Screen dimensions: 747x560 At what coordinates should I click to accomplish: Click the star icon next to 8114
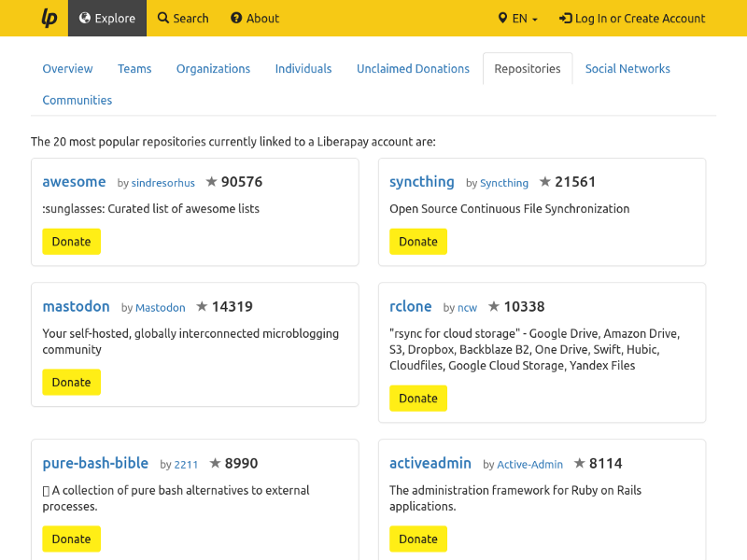(579, 463)
